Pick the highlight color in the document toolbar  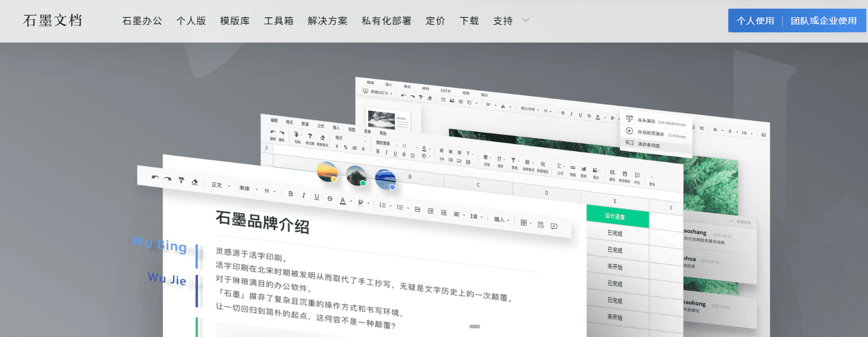pyautogui.click(x=361, y=202)
